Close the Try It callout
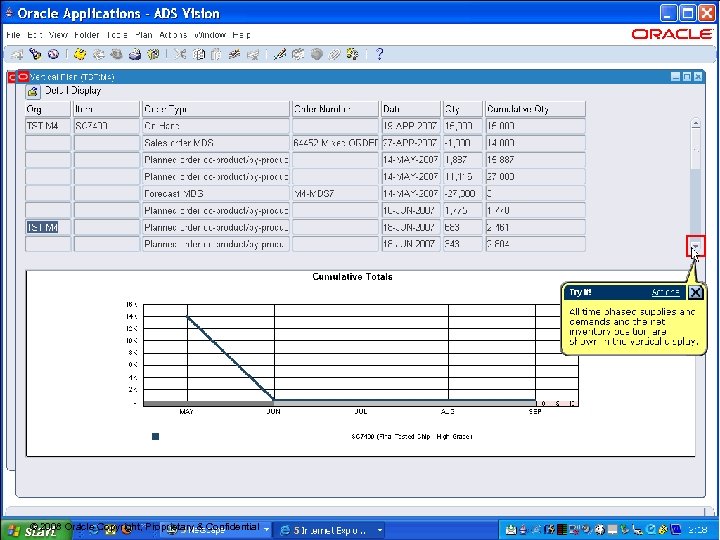Screen dimensions: 720x540 point(695,292)
